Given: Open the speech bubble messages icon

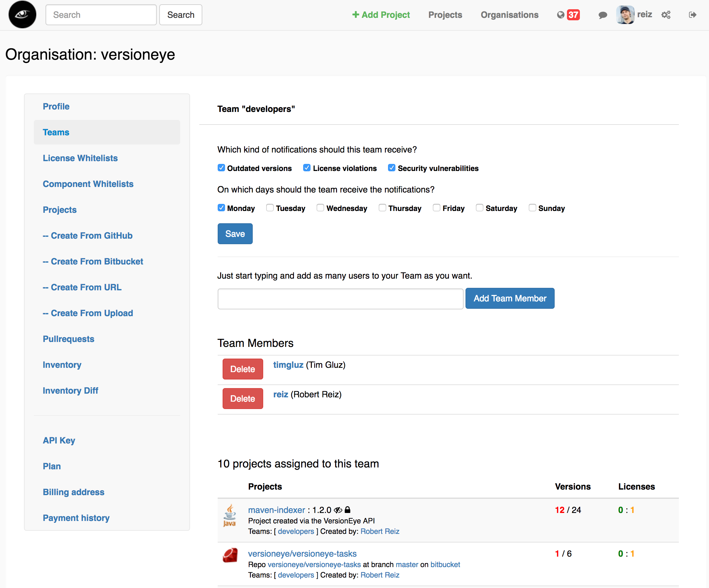Looking at the screenshot, I should [603, 15].
